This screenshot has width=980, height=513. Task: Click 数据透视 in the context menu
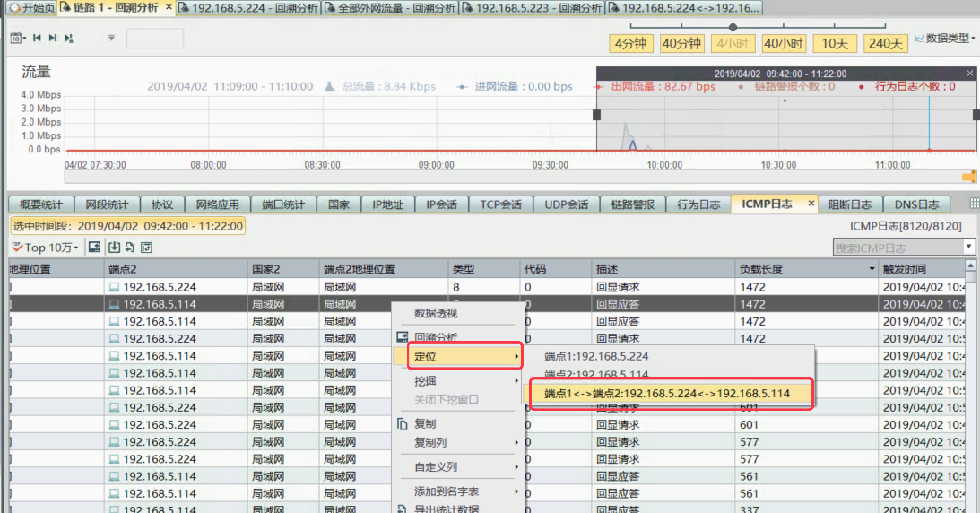click(x=435, y=313)
